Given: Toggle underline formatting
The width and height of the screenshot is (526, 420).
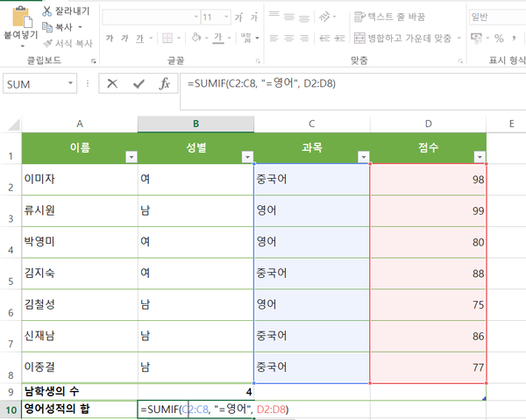Looking at the screenshot, I should click(139, 39).
